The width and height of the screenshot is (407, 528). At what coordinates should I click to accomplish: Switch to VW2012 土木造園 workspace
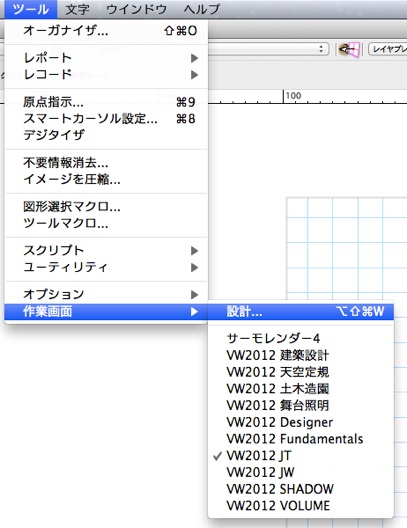pos(301,389)
